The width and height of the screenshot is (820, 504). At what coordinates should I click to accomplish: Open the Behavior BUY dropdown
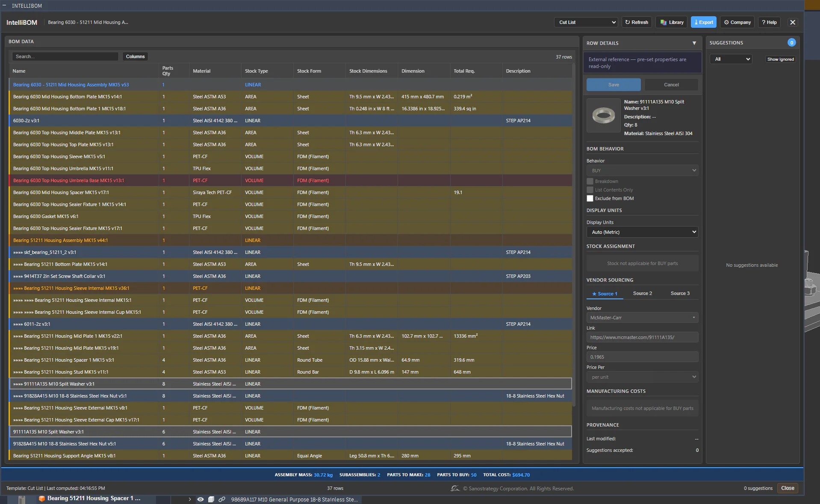pyautogui.click(x=642, y=171)
